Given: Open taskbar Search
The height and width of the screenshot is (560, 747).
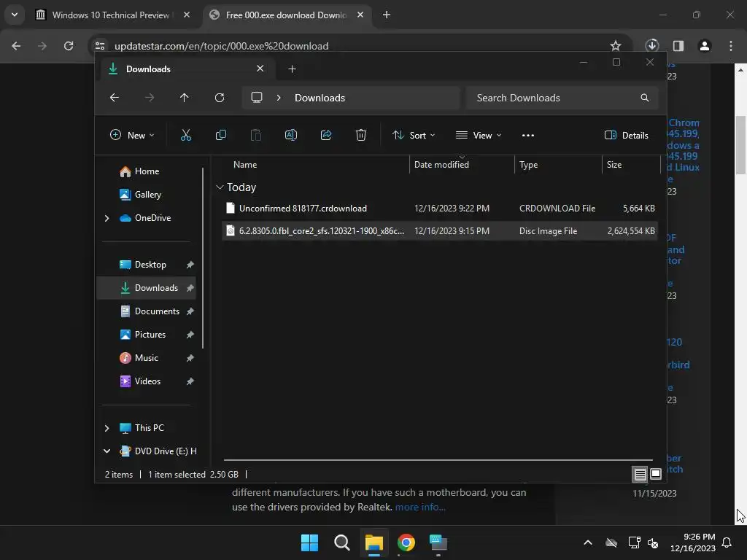Looking at the screenshot, I should pyautogui.click(x=342, y=542).
